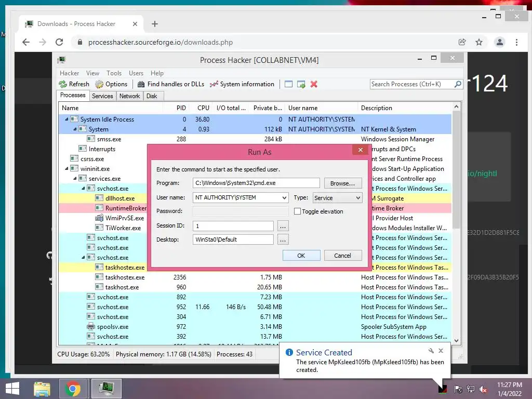This screenshot has width=532, height=399.
Task: Click the action center flag icon
Action: click(x=458, y=389)
